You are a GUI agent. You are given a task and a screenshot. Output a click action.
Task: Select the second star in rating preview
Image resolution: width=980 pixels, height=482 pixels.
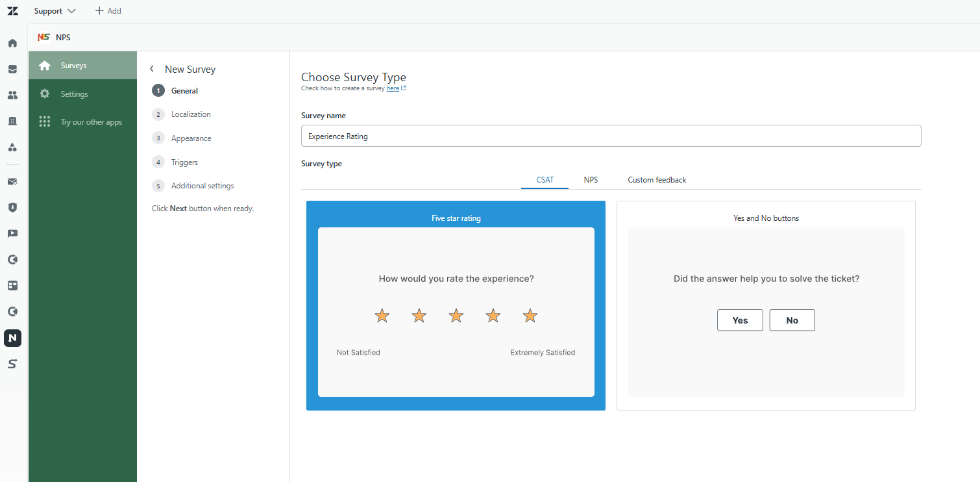[x=419, y=316]
